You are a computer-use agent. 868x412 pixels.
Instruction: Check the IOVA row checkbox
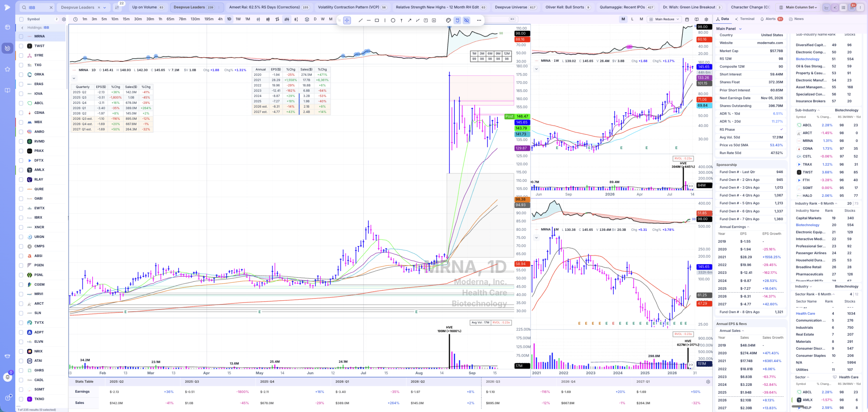(21, 94)
